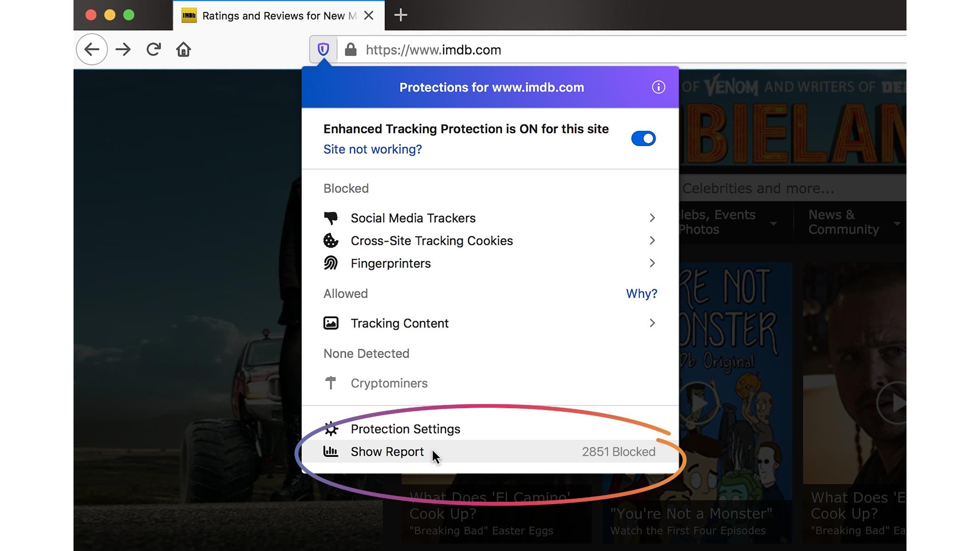Image resolution: width=980 pixels, height=551 pixels.
Task: Click the Cryptominers icon
Action: pyautogui.click(x=330, y=383)
